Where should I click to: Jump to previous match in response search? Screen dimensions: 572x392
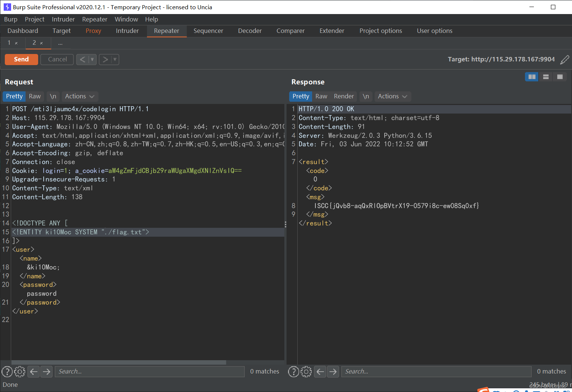click(320, 371)
